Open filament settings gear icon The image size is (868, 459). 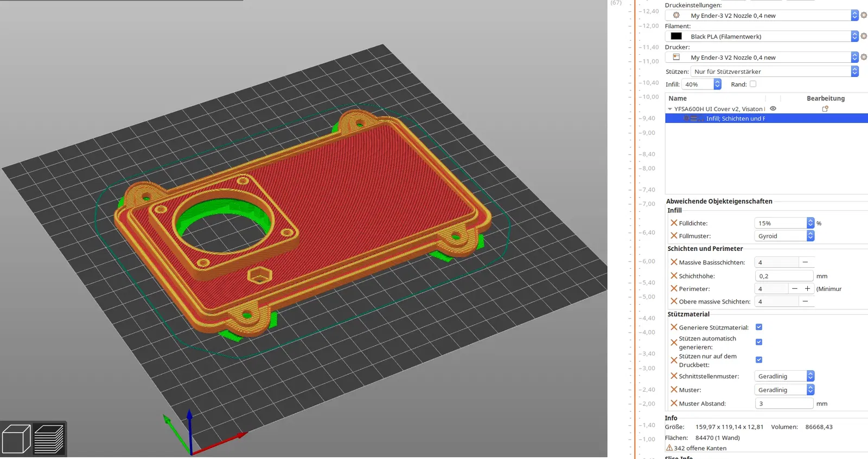tap(864, 36)
